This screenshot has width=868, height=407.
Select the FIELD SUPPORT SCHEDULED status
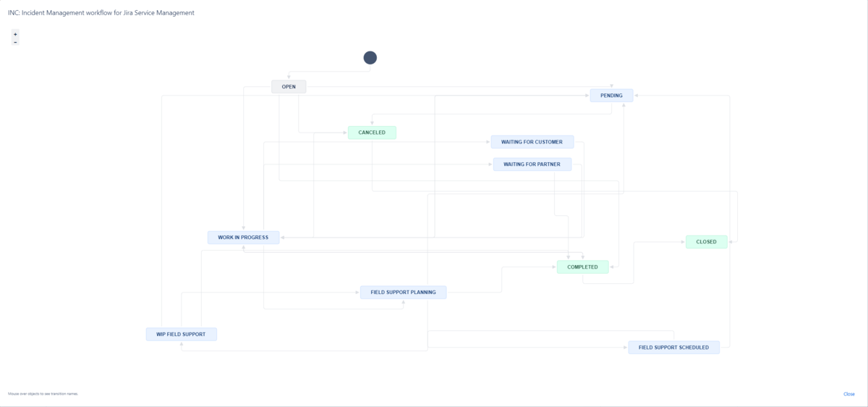point(673,348)
